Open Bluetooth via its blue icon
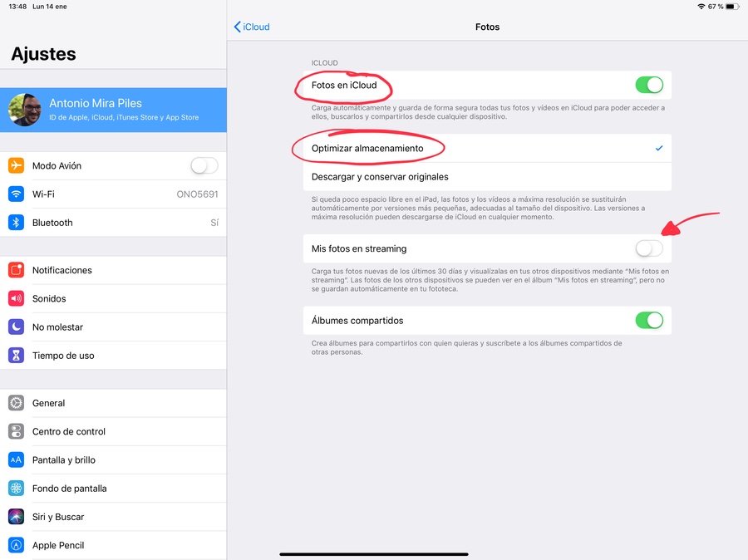The width and height of the screenshot is (748, 560). pos(16,223)
